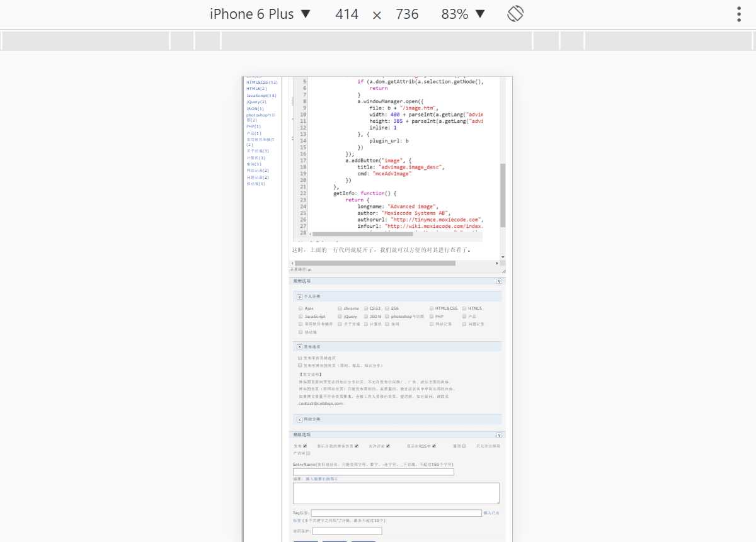Screen dimensions: 756x542
Task: Check the chrome category checkbox
Action: [x=340, y=308]
